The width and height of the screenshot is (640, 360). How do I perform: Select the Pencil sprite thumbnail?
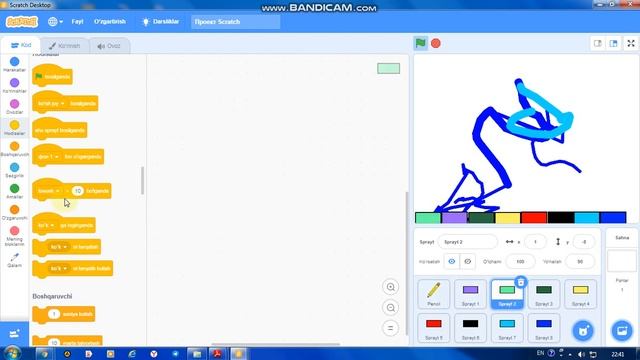[x=433, y=294]
